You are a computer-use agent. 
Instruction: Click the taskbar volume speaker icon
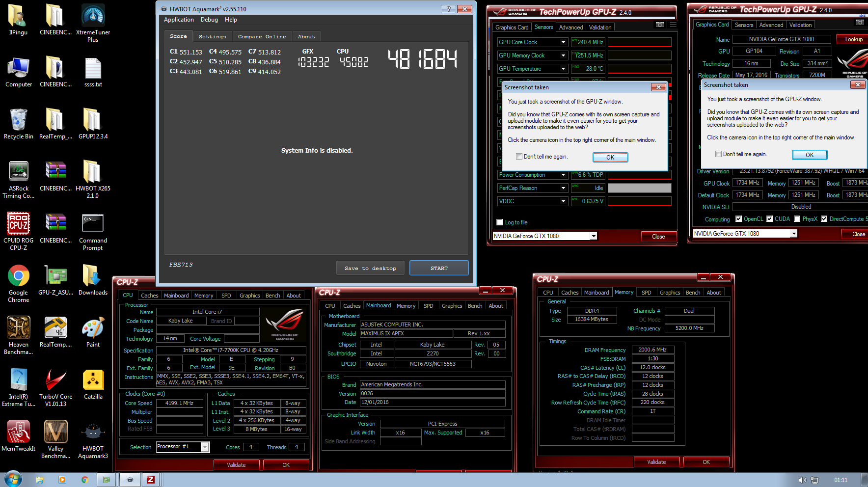click(x=802, y=480)
